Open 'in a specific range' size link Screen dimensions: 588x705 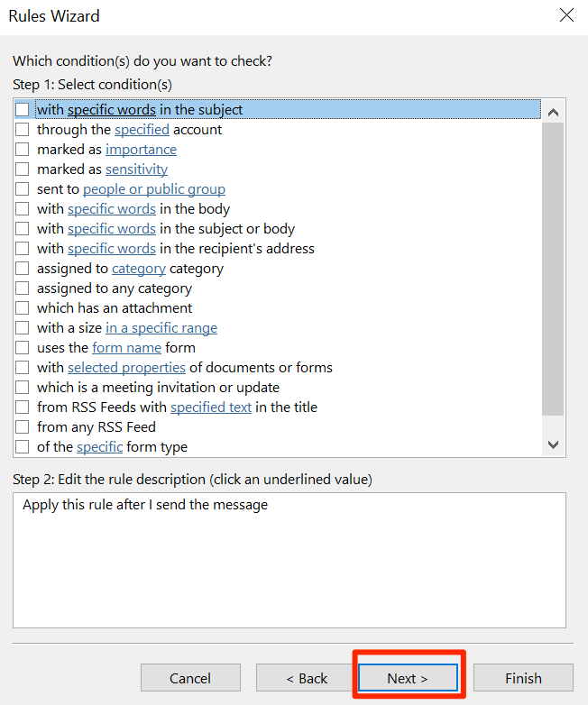click(x=161, y=328)
